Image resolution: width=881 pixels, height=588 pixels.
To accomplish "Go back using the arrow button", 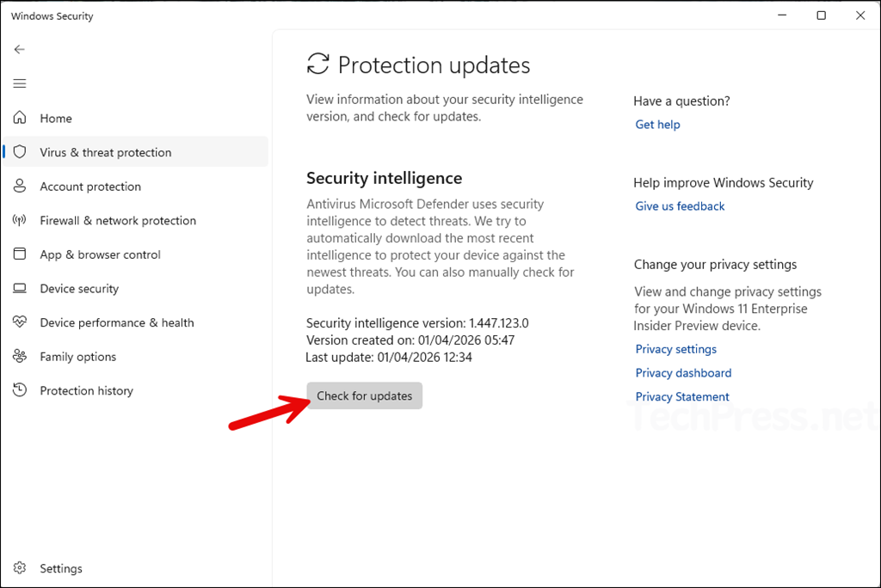I will [x=19, y=49].
